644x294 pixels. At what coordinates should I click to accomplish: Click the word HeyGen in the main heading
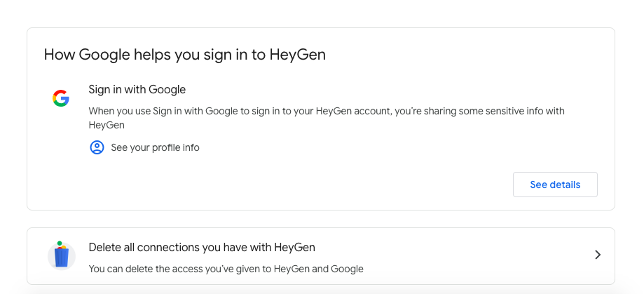pyautogui.click(x=297, y=55)
